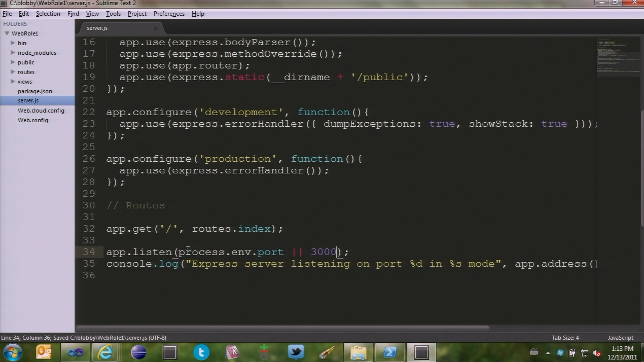Click the '// Routes' comment
This screenshot has height=362, width=644.
pos(135,205)
